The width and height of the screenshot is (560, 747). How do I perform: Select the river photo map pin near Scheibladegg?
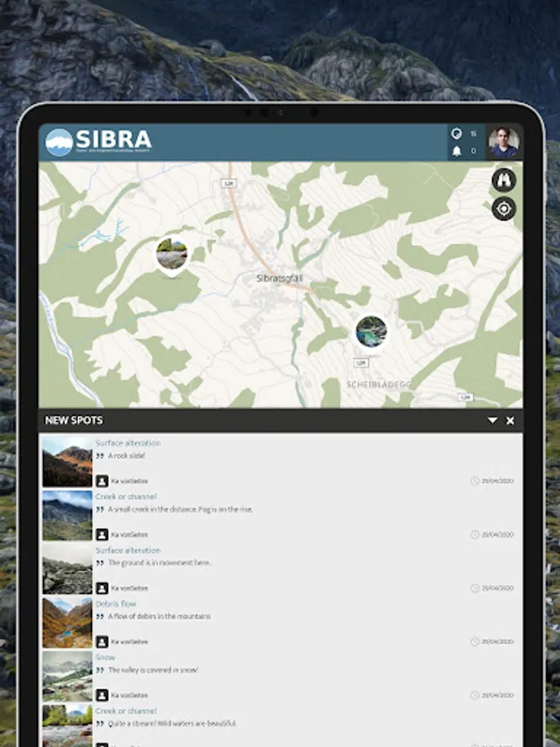[371, 333]
